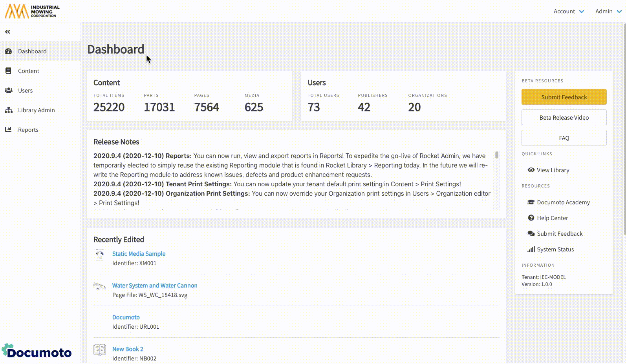Click the FAQ button
Image resolution: width=626 pixels, height=364 pixels.
(x=564, y=138)
